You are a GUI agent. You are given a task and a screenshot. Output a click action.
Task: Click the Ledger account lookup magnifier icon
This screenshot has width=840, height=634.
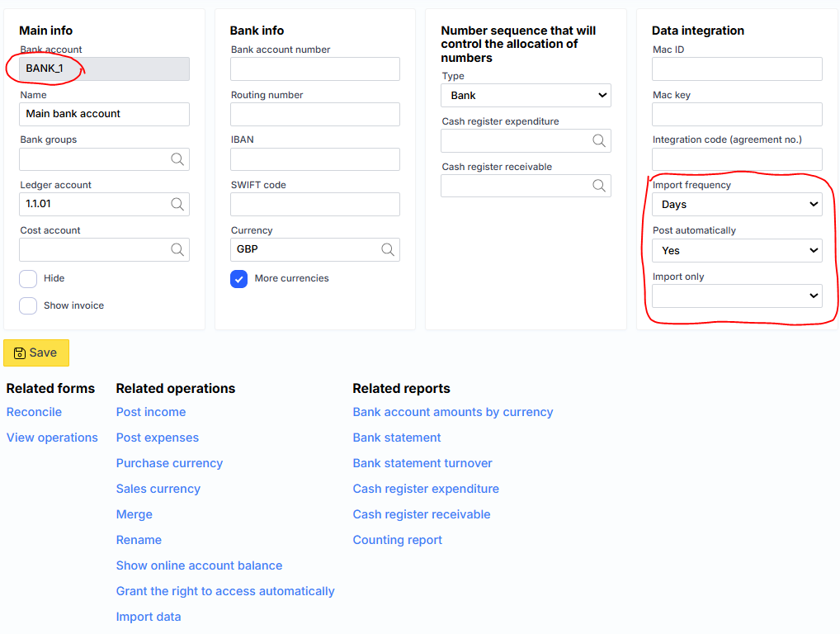[x=177, y=204]
